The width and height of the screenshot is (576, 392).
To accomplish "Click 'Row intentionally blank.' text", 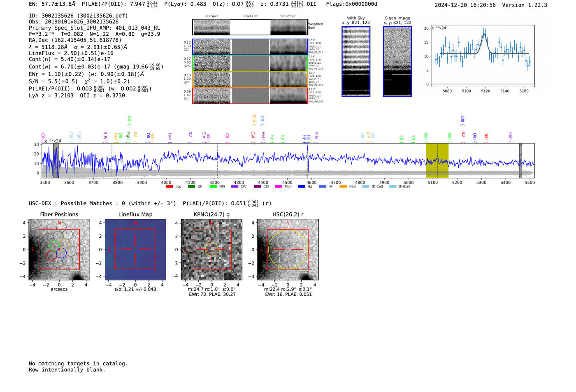I will tap(67, 370).
